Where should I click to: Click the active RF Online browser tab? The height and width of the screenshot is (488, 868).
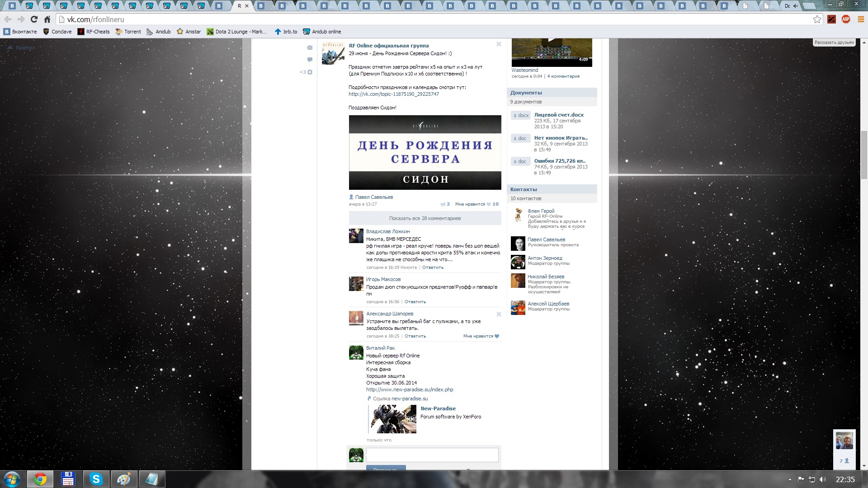pos(243,6)
